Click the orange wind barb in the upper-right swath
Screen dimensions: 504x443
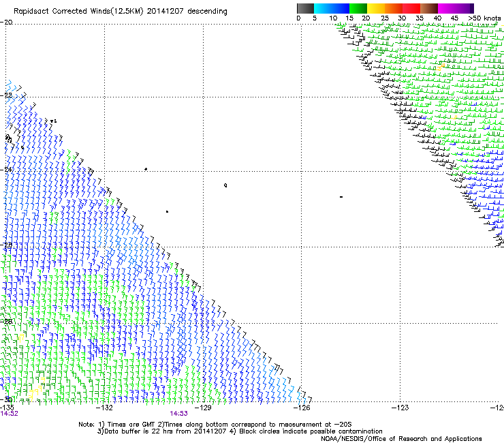point(441,67)
